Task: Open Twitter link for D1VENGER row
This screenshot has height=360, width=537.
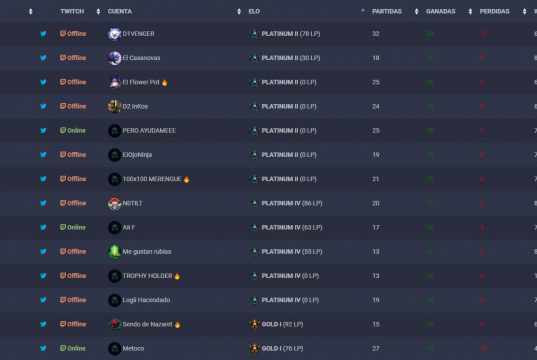Action: (x=43, y=34)
